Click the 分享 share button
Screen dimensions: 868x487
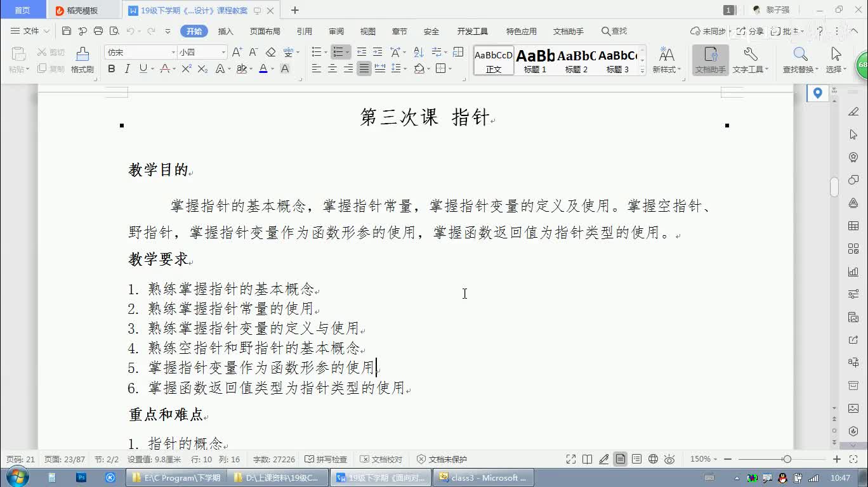tap(750, 31)
